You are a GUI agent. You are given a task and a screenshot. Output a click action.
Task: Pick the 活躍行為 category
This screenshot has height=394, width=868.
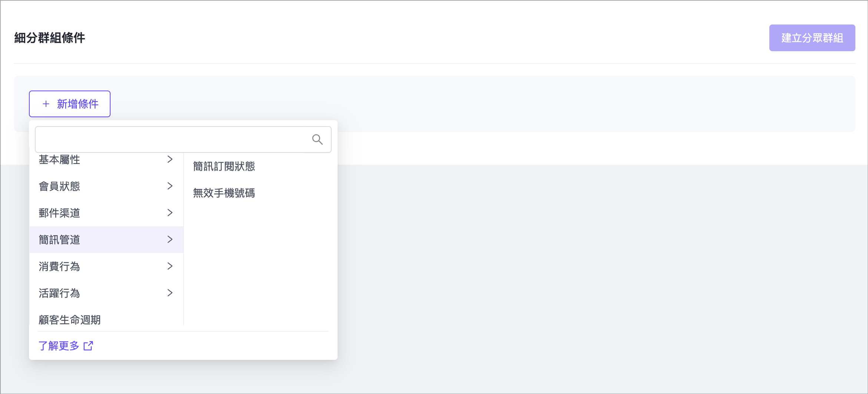[x=59, y=293]
